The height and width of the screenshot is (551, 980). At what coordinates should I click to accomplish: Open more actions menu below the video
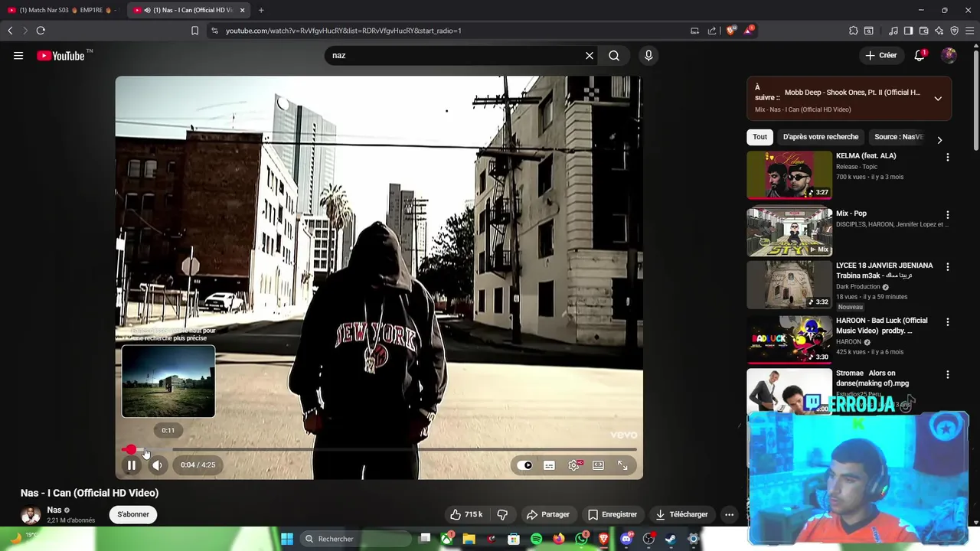(729, 515)
